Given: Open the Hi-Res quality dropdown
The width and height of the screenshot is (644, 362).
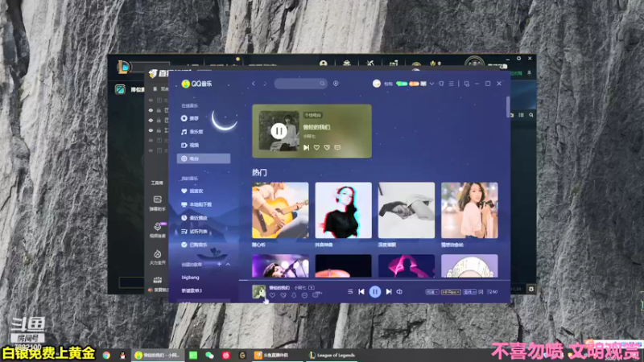Looking at the screenshot, I should (x=451, y=292).
